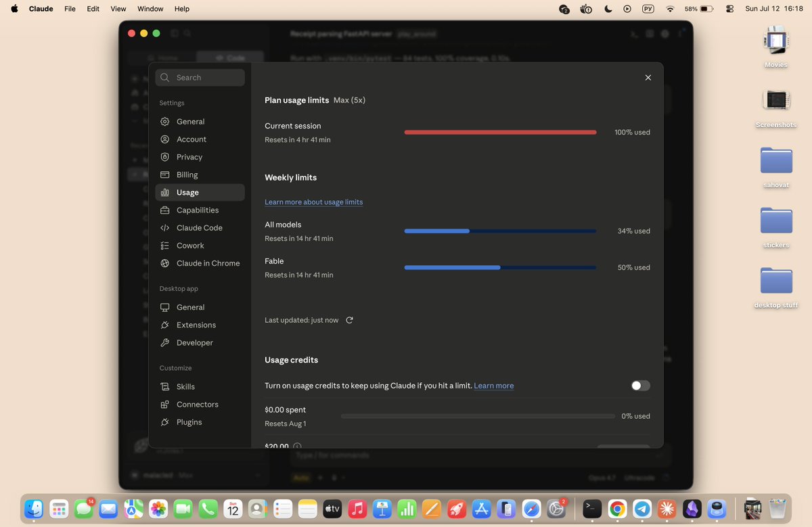Select the sahovat folder on the desktop
Viewport: 812px width, 527px height.
776,168
